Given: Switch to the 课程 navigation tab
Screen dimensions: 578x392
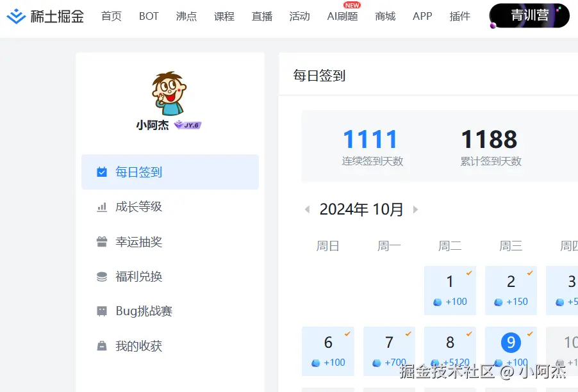Looking at the screenshot, I should (x=224, y=16).
